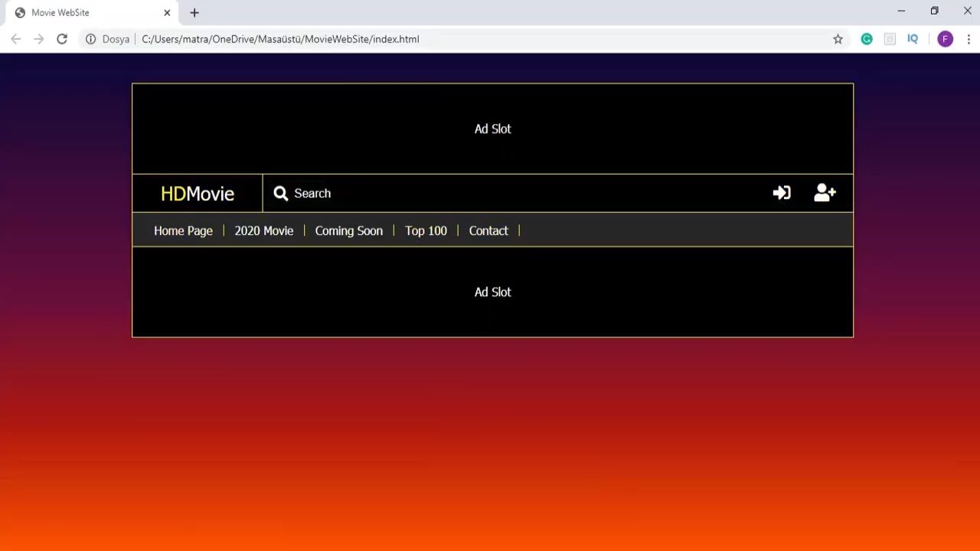Image resolution: width=980 pixels, height=551 pixels.
Task: Open the Grammarly extension icon
Action: point(867,39)
